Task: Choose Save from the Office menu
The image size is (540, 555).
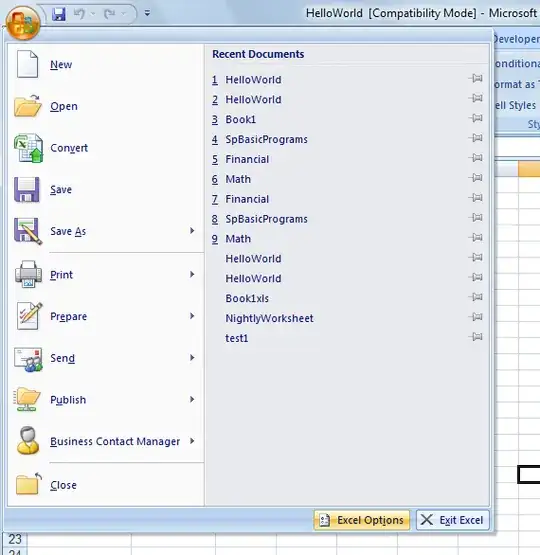Action: pyautogui.click(x=105, y=190)
